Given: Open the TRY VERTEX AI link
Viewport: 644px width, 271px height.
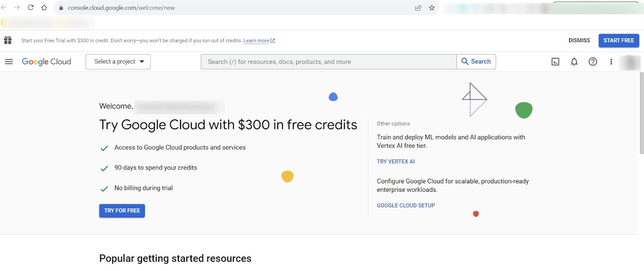Looking at the screenshot, I should pos(395,161).
